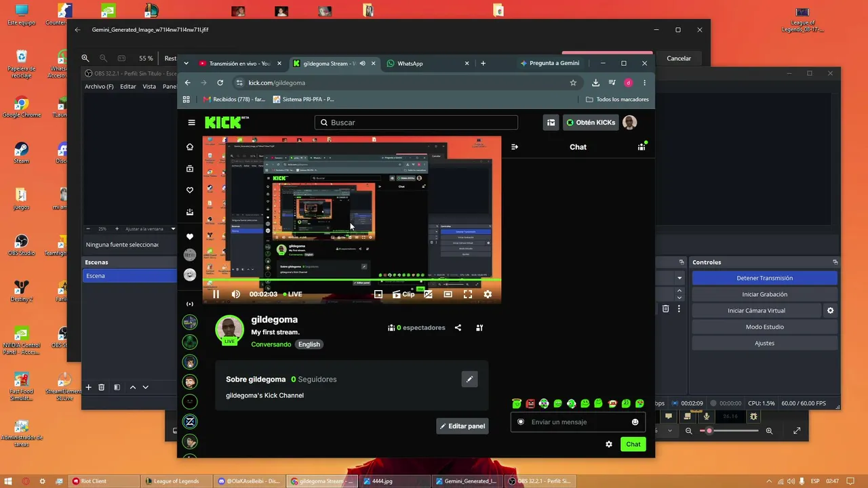Viewport: 868px width, 488px height.
Task: Send message with green Chat button
Action: pos(633,445)
